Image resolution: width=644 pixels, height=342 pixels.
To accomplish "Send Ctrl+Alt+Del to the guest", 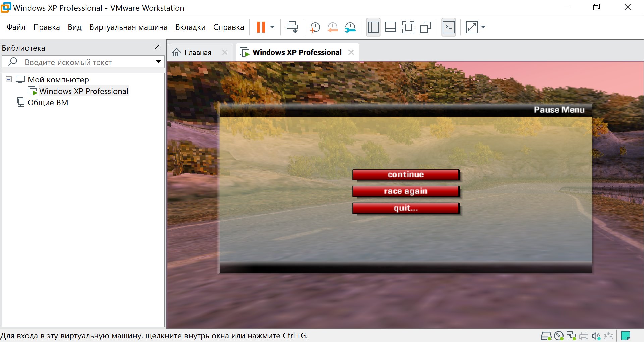I will tap(292, 27).
